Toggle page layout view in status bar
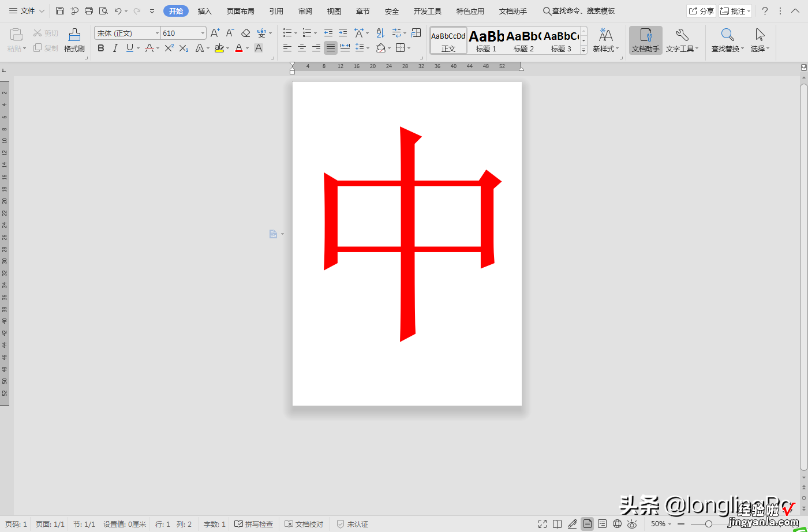Image resolution: width=808 pixels, height=532 pixels. tap(588, 524)
